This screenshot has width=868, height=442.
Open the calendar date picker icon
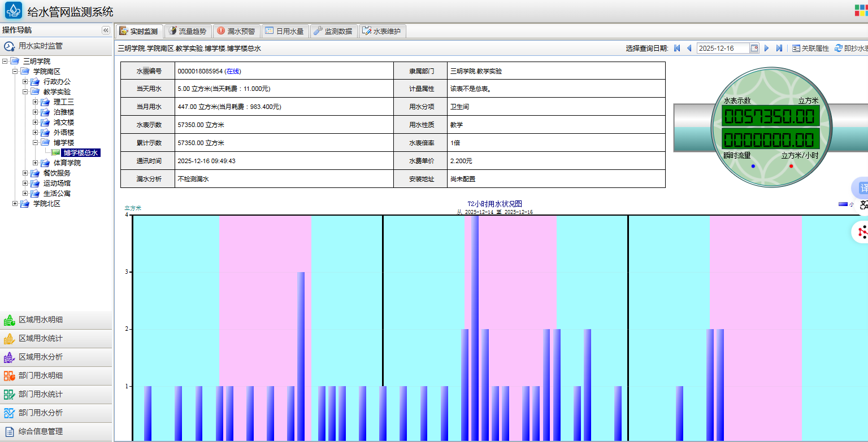click(754, 49)
